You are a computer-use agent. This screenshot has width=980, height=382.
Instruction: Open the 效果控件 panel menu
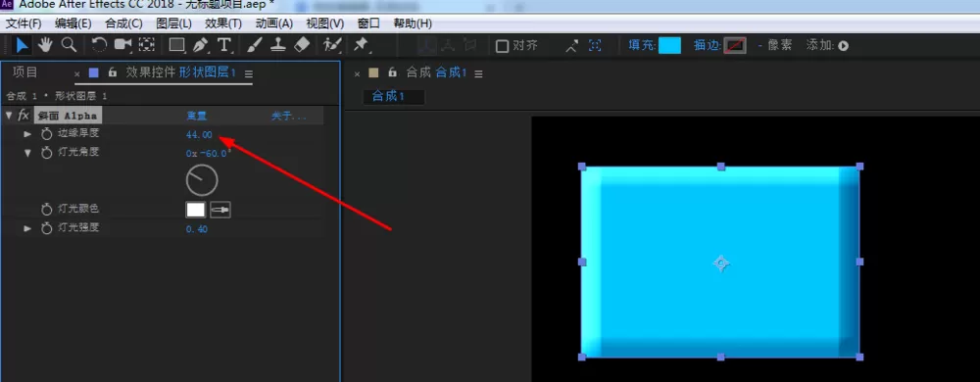tap(249, 73)
